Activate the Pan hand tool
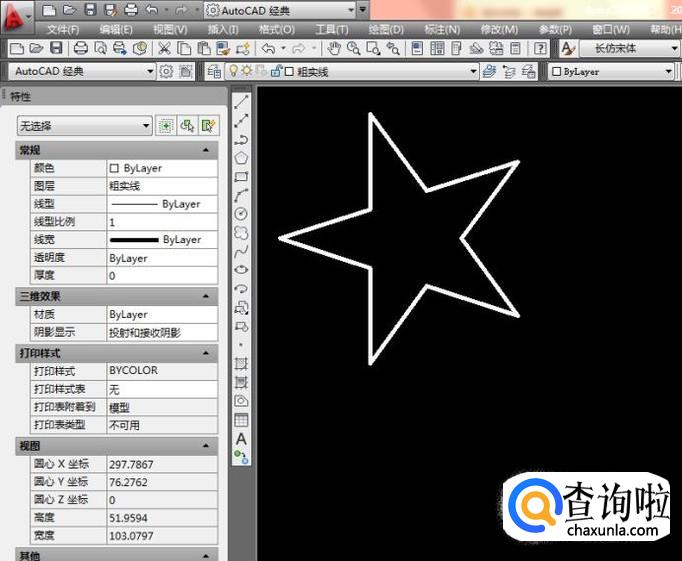Image resolution: width=682 pixels, height=561 pixels. (x=334, y=48)
